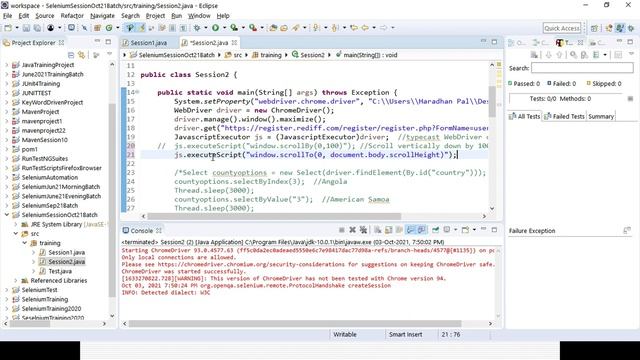The image size is (640, 360).
Task: Click the Quick Access search box
Action: [562, 28]
